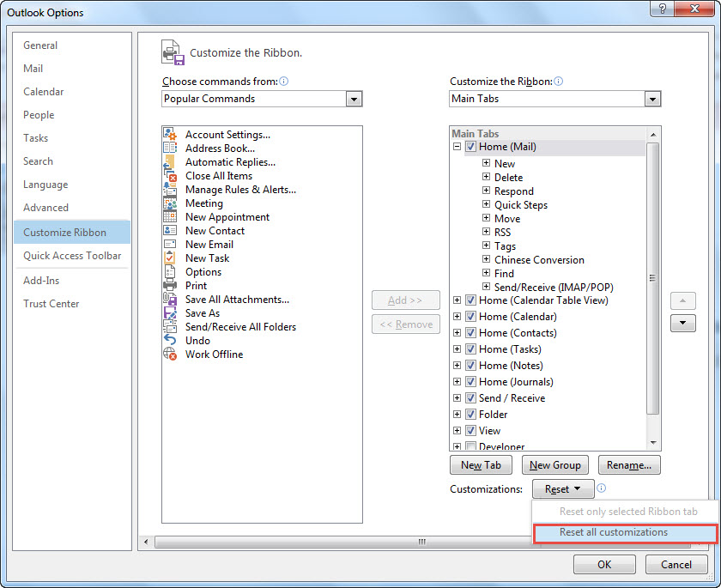Click the New Tab button
The width and height of the screenshot is (721, 588).
click(x=481, y=464)
